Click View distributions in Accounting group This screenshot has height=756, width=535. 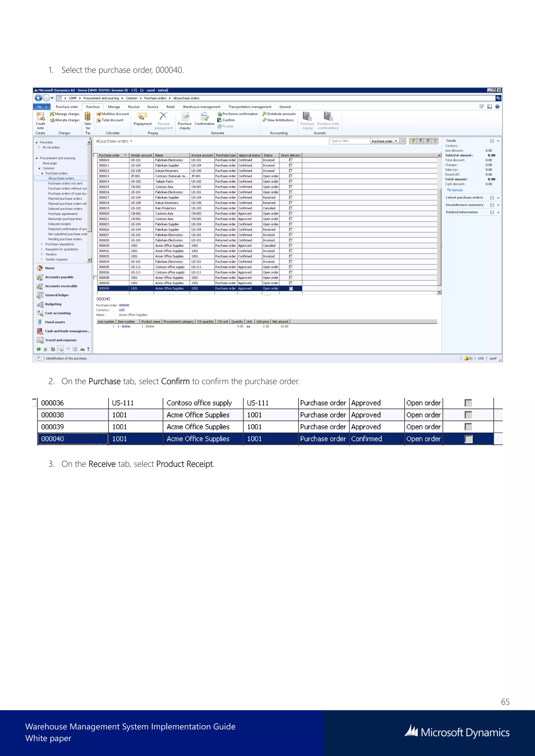click(278, 120)
